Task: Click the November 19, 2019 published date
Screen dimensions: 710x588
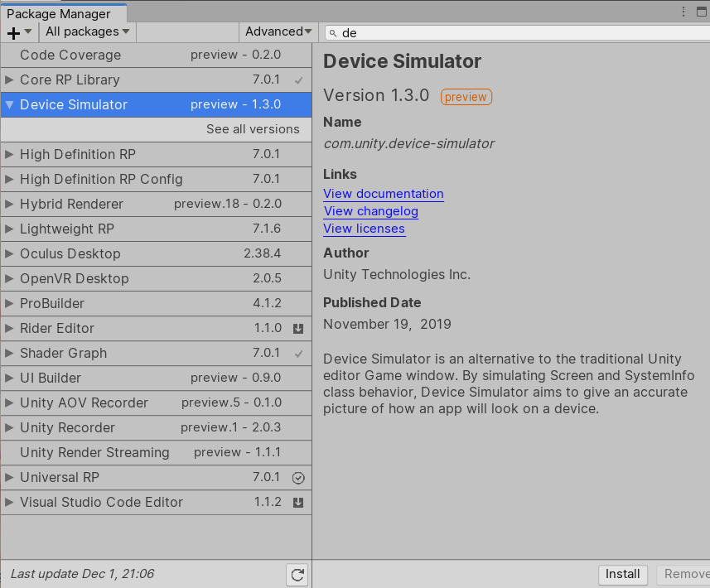Action: pyautogui.click(x=387, y=324)
